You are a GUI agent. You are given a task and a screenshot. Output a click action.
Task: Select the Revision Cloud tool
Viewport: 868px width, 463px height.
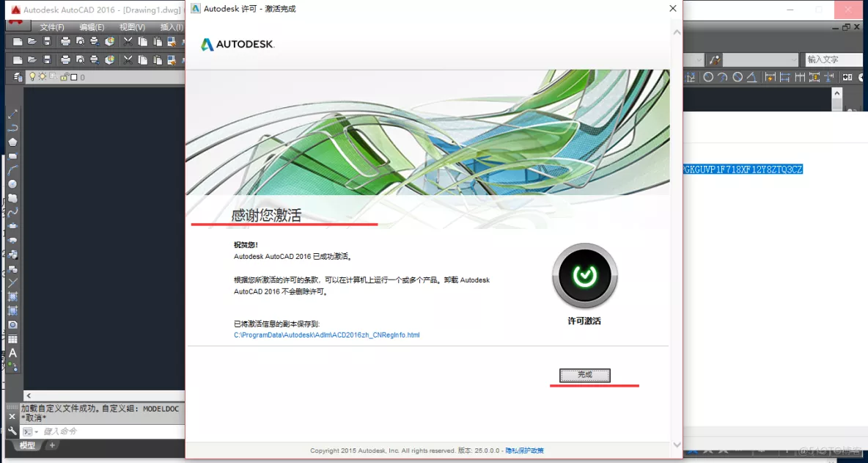tap(12, 198)
